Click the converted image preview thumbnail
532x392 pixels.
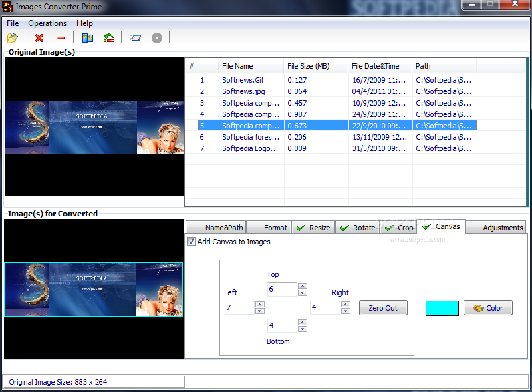[x=94, y=289]
